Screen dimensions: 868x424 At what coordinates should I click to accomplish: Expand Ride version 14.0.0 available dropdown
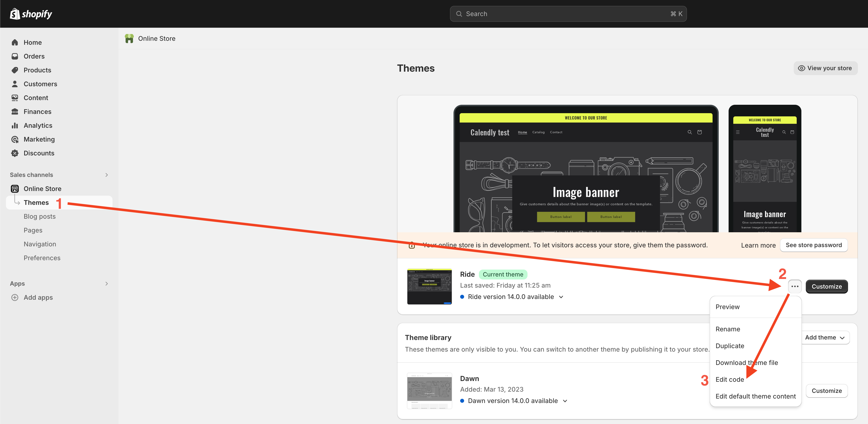pyautogui.click(x=561, y=297)
